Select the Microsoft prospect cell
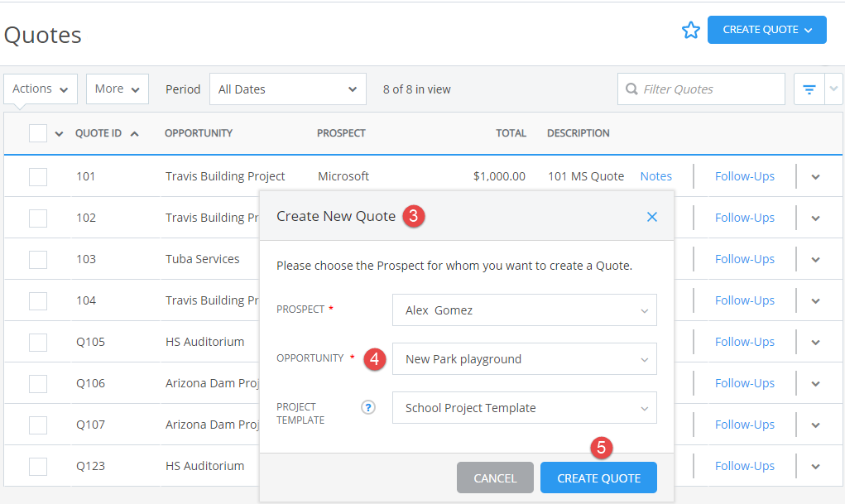The width and height of the screenshot is (845, 504). (x=343, y=176)
